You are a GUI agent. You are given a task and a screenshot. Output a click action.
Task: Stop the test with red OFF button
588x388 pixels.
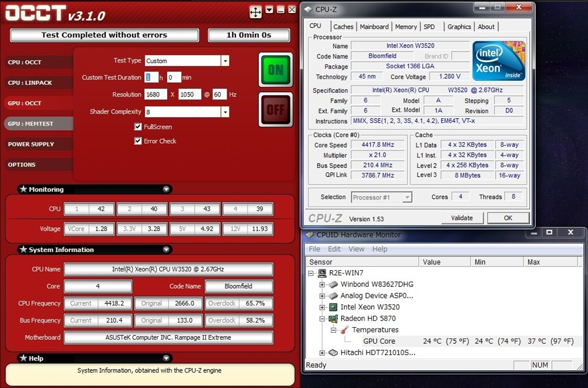(x=276, y=110)
